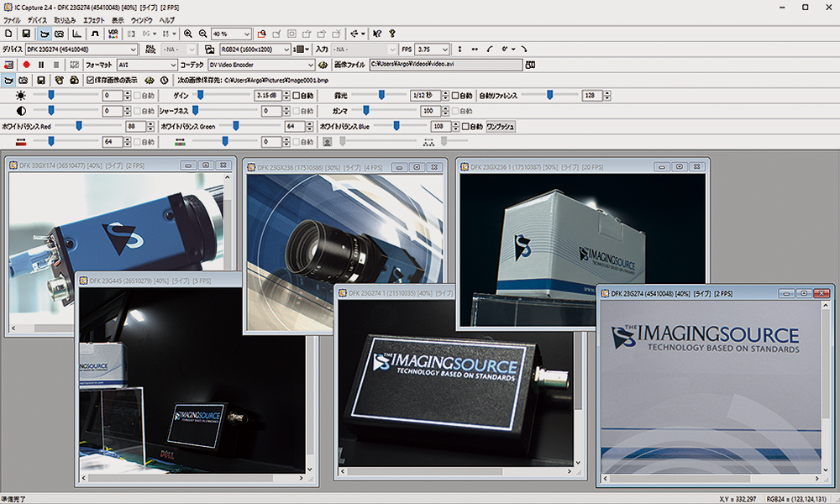Image resolution: width=840 pixels, height=504 pixels.
Task: Enable the ゲイン auto checkbox
Action: pos(297,96)
